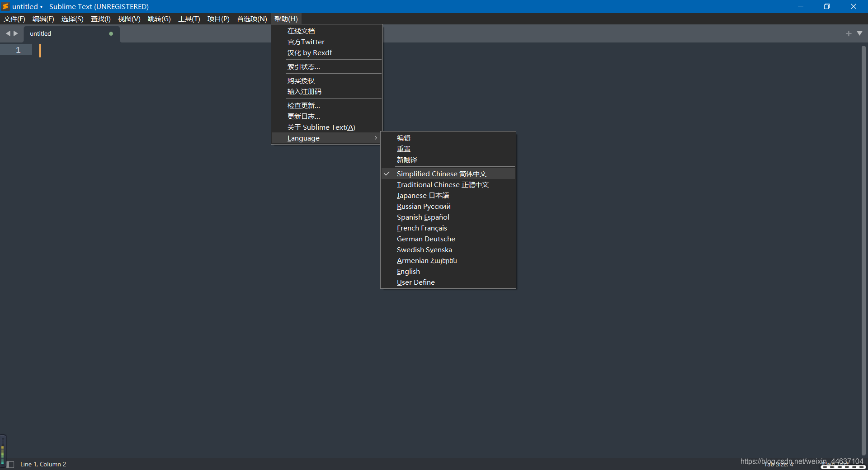Open the 文件(F) menu
This screenshot has width=868, height=470.
click(14, 19)
